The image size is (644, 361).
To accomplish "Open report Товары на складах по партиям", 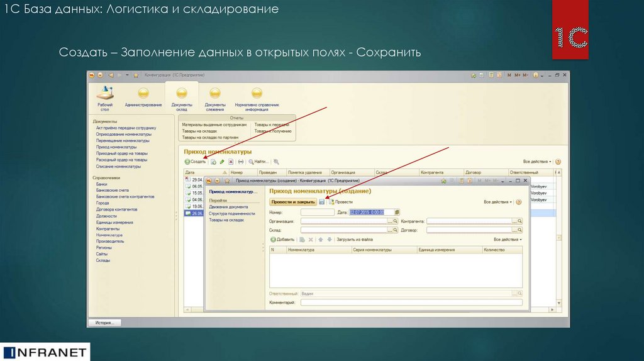I will tap(210, 138).
